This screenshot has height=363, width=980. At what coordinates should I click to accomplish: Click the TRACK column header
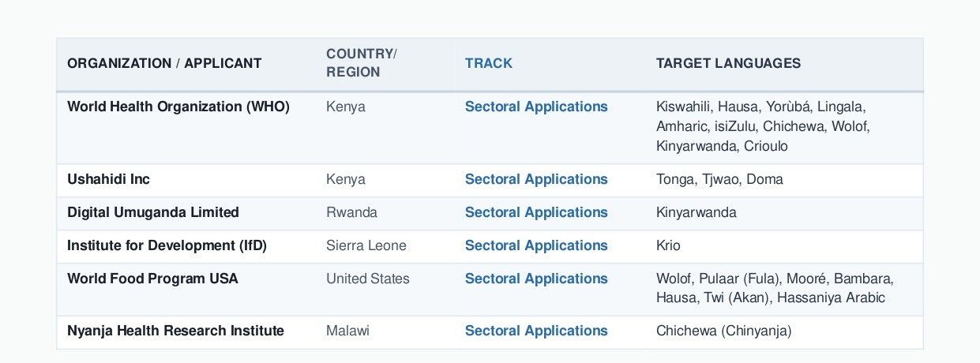pyautogui.click(x=489, y=63)
